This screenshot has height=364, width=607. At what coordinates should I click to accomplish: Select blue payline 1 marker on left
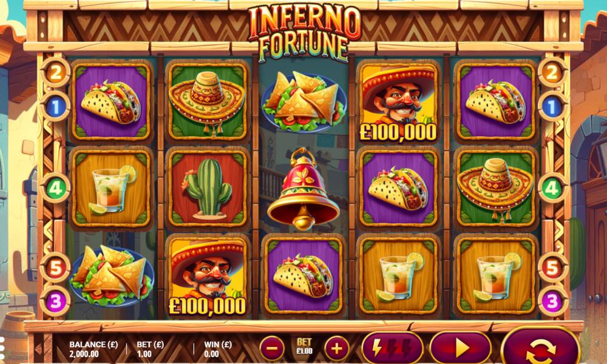pos(55,106)
